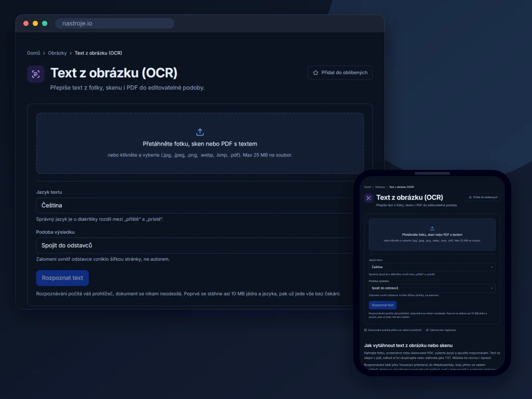Click the browser-processing icon in the phone footer

pos(365,330)
